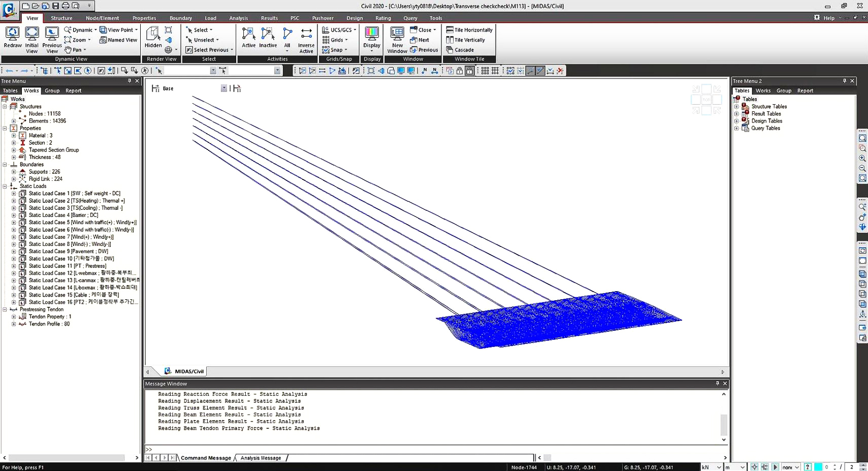Open the Grids dropdown
868x471 pixels.
tap(346, 40)
